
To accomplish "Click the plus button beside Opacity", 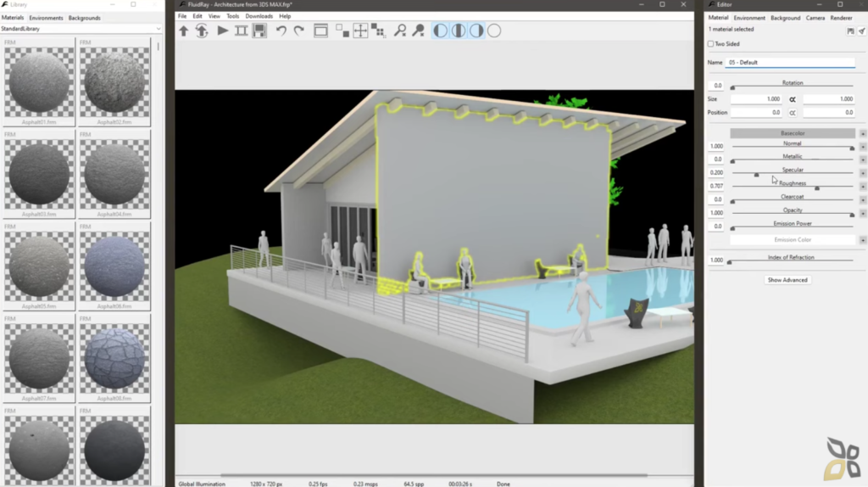I will 862,213.
